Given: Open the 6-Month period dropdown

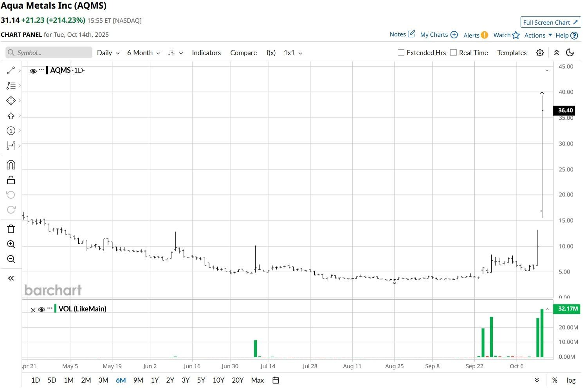Looking at the screenshot, I should point(144,53).
